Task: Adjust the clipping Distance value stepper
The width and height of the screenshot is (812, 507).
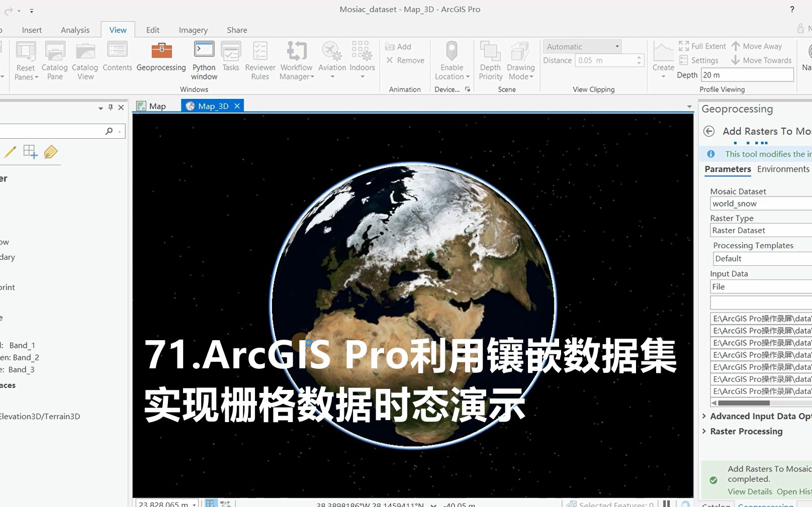Action: tap(640, 60)
